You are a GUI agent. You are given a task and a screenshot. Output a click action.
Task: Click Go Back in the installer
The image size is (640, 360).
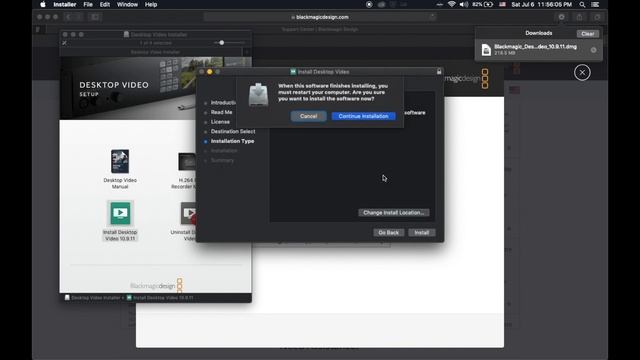tap(388, 233)
